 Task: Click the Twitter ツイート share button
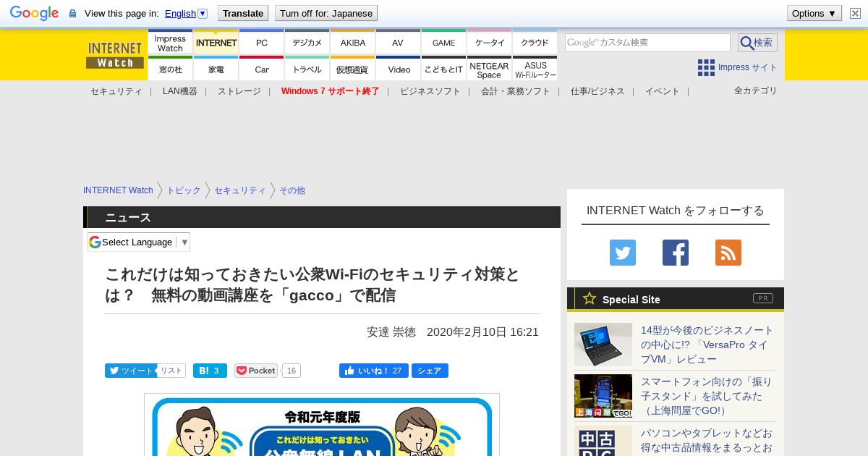click(x=130, y=371)
